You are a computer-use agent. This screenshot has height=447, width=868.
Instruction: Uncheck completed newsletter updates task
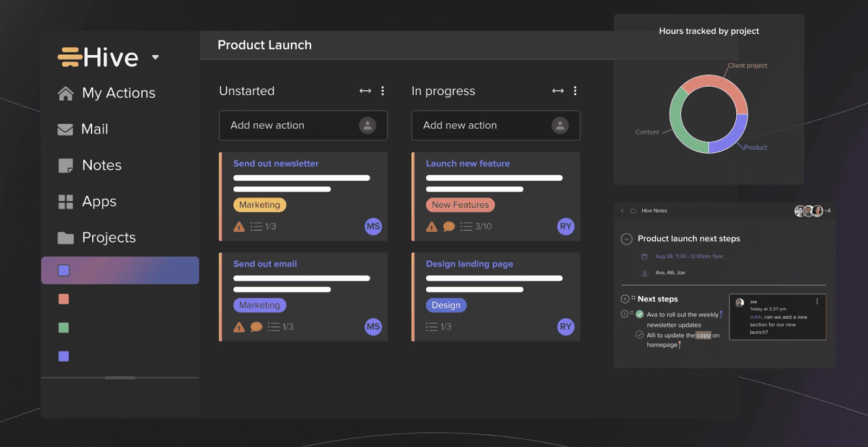pyautogui.click(x=640, y=314)
